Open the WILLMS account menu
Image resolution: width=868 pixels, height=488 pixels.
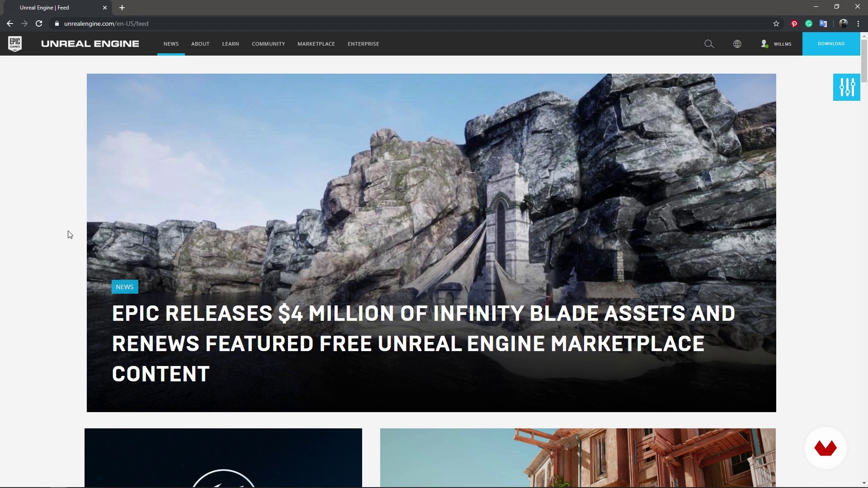tap(776, 44)
